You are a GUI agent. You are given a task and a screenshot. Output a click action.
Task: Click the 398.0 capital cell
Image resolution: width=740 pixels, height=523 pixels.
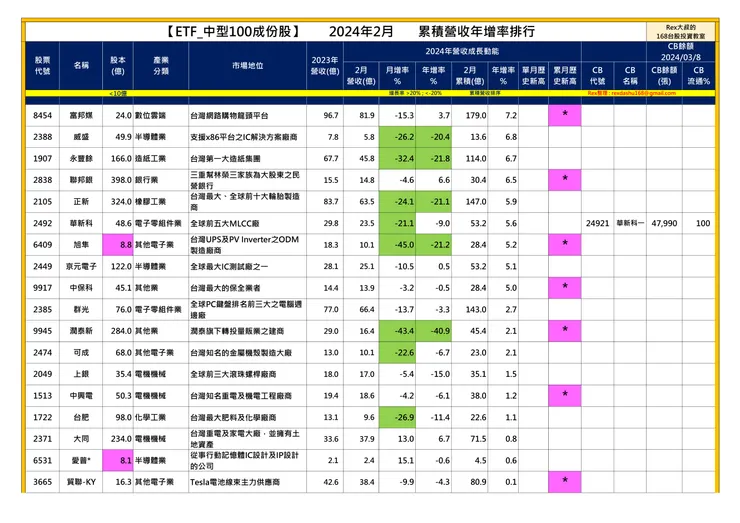click(x=118, y=180)
